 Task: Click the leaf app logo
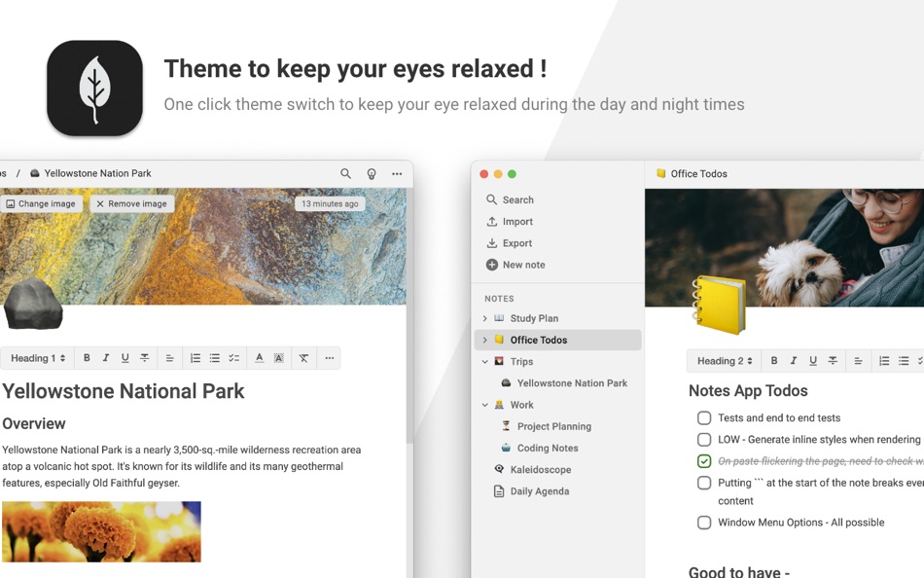(x=95, y=88)
